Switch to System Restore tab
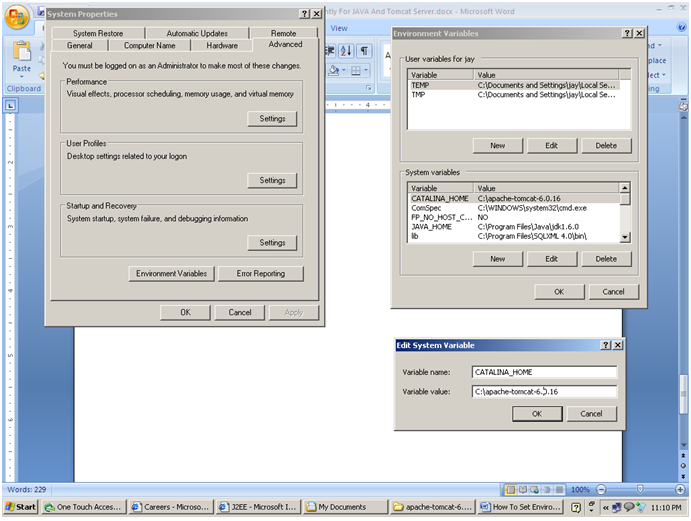691x521 pixels. 98,33
